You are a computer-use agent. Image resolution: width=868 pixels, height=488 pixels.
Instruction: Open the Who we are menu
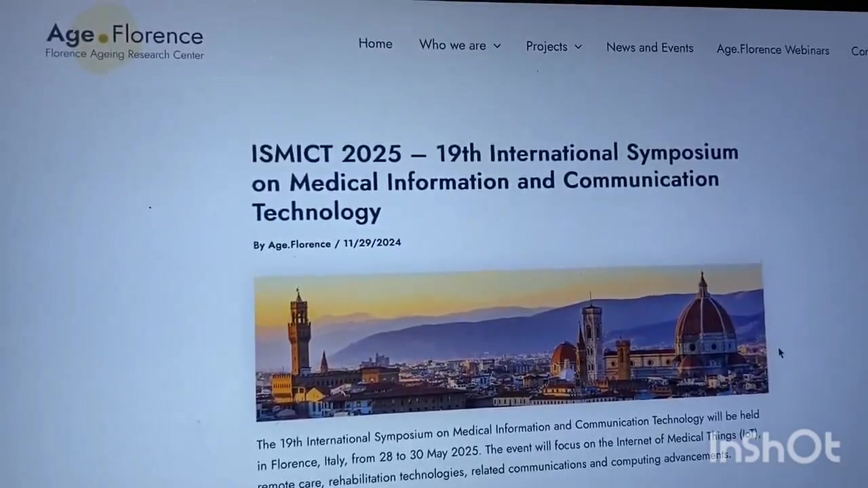[x=452, y=45]
